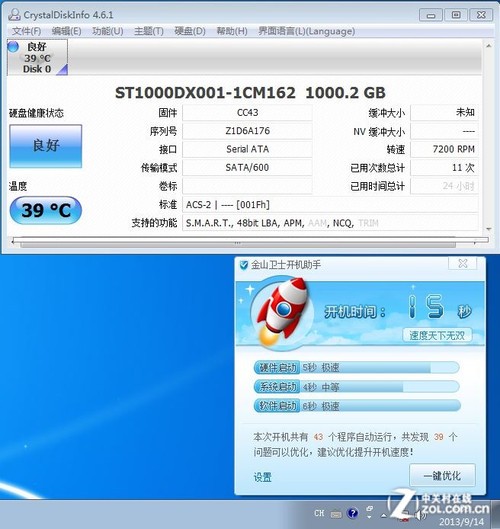Click the model title ST1000DX001-1CM162
This screenshot has height=529, width=500.
coord(205,93)
